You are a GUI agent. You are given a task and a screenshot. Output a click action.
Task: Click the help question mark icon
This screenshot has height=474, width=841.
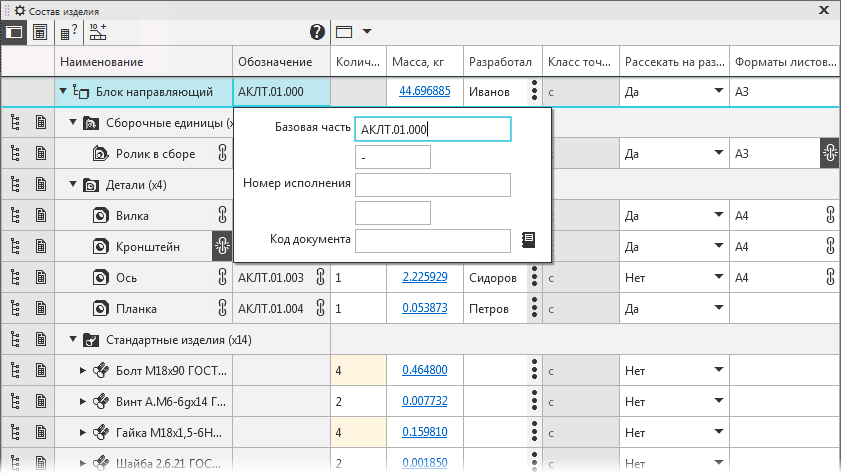[318, 32]
